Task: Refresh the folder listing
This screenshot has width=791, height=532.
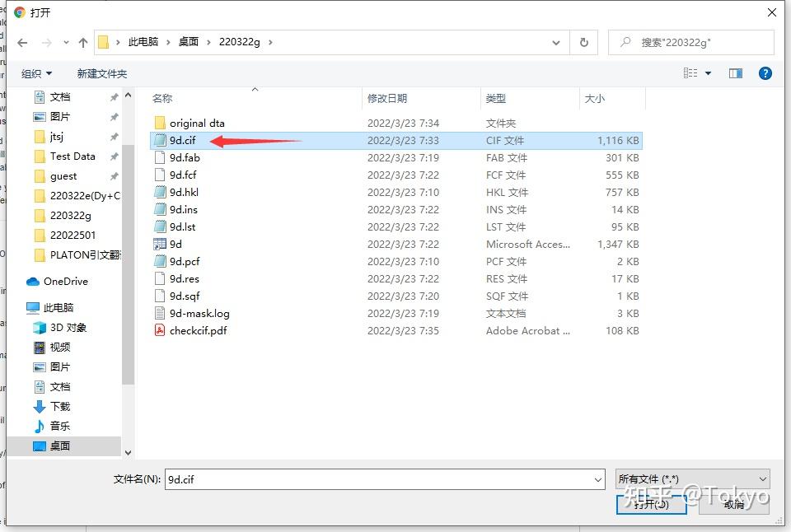Action: 583,43
